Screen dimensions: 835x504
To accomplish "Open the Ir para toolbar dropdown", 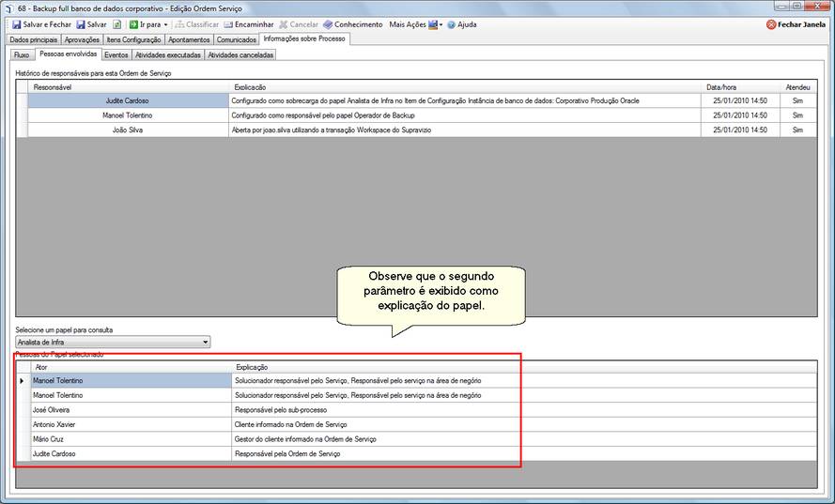I will 148,24.
